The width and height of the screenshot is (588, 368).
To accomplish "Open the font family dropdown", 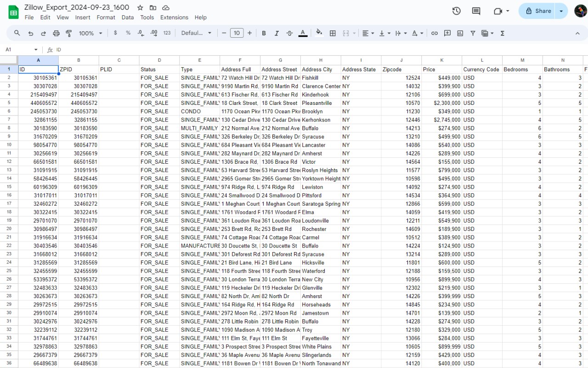I will 196,33.
